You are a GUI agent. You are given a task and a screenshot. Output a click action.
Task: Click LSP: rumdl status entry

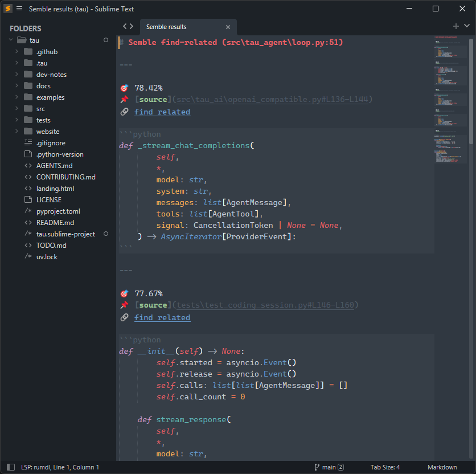pyautogui.click(x=60, y=467)
